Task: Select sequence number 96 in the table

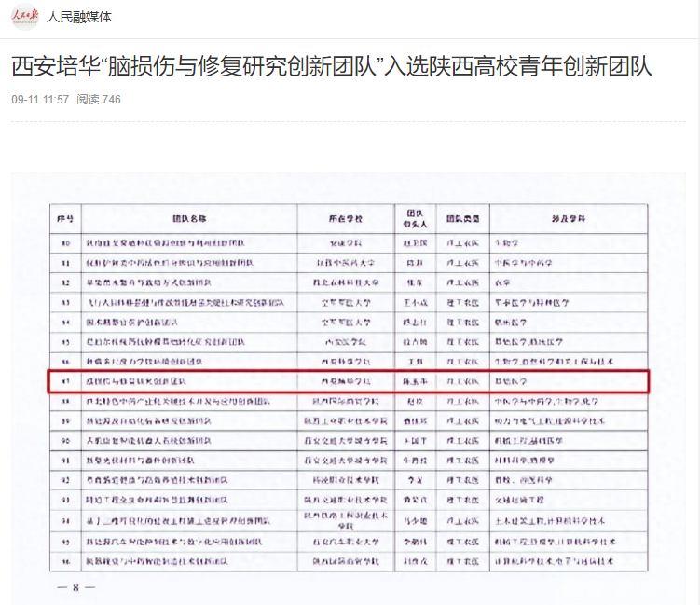Action: coord(64,562)
